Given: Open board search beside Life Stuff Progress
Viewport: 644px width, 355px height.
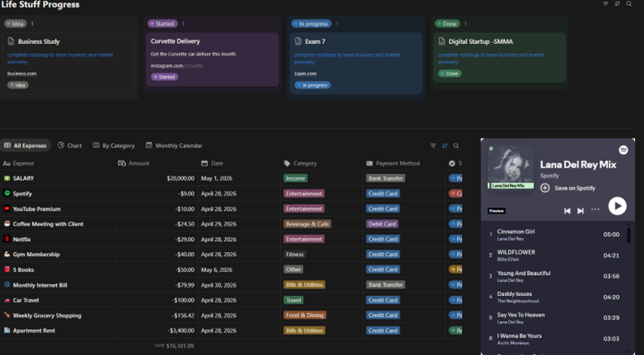Looking at the screenshot, I should [629, 4].
